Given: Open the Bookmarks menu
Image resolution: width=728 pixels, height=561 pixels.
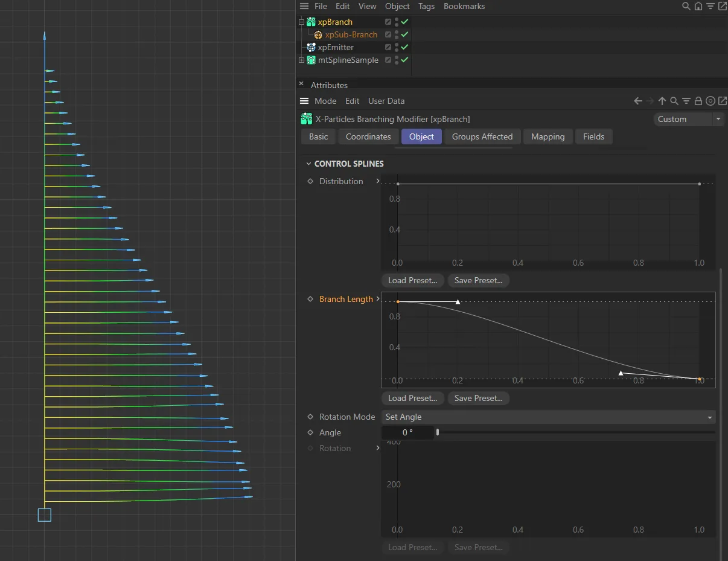Looking at the screenshot, I should tap(464, 6).
